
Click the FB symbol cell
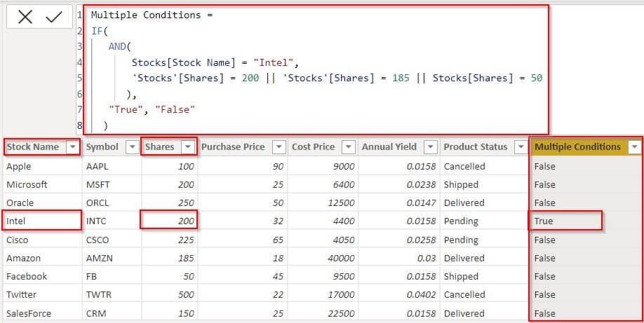[x=112, y=276]
